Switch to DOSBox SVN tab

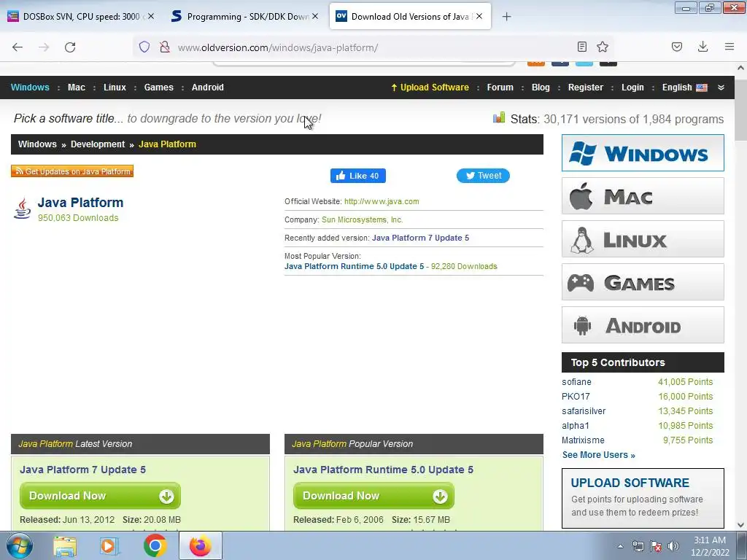[81, 16]
